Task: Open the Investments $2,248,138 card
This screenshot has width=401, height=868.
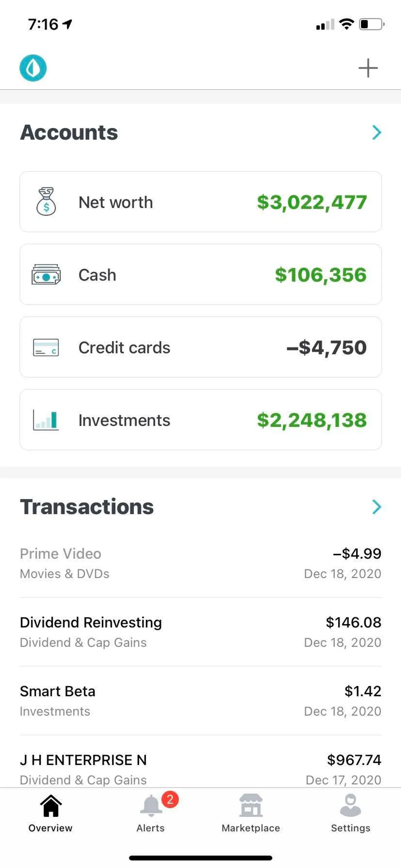Action: coord(200,420)
